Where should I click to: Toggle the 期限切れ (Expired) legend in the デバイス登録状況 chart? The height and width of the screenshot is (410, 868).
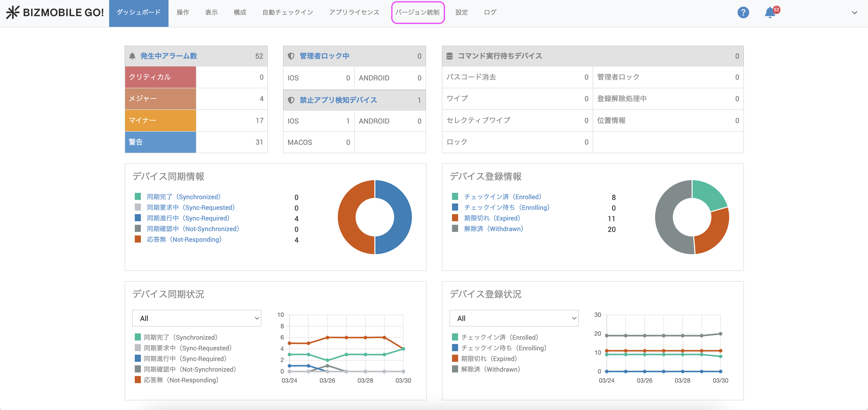pyautogui.click(x=489, y=359)
